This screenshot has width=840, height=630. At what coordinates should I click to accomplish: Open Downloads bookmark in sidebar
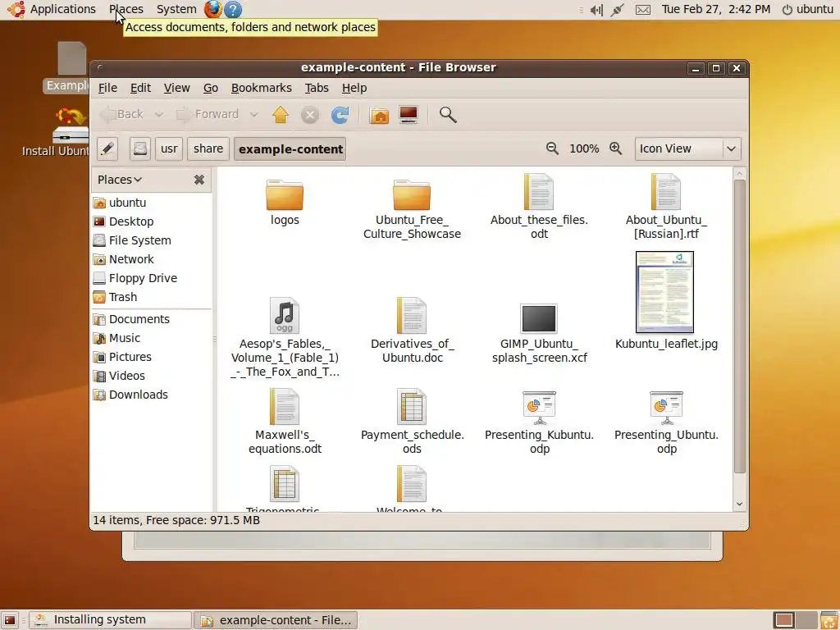pyautogui.click(x=152, y=395)
